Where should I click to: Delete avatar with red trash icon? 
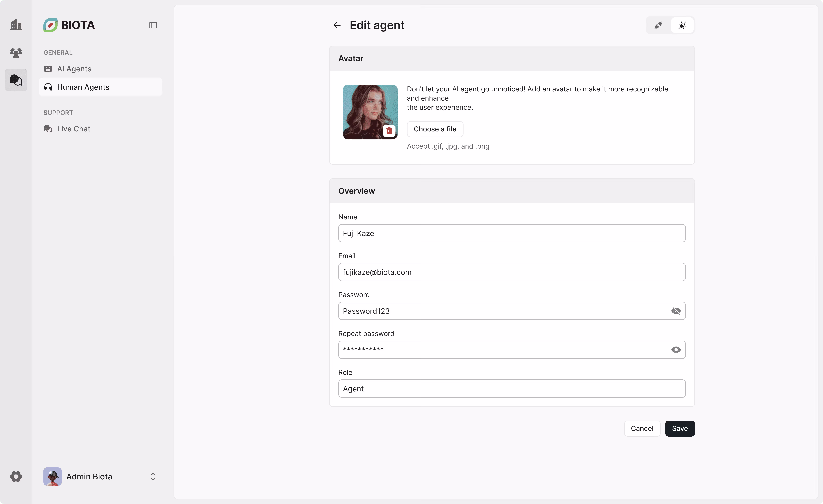pos(389,131)
